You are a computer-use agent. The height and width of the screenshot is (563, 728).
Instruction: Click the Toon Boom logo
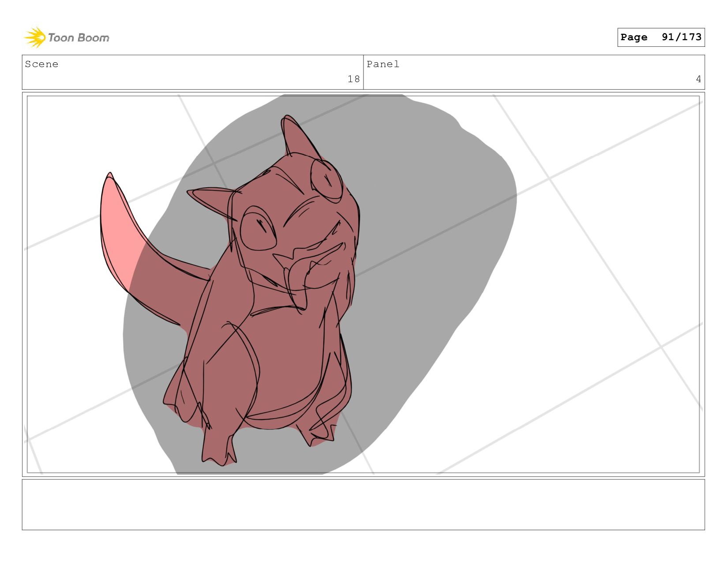click(x=66, y=38)
